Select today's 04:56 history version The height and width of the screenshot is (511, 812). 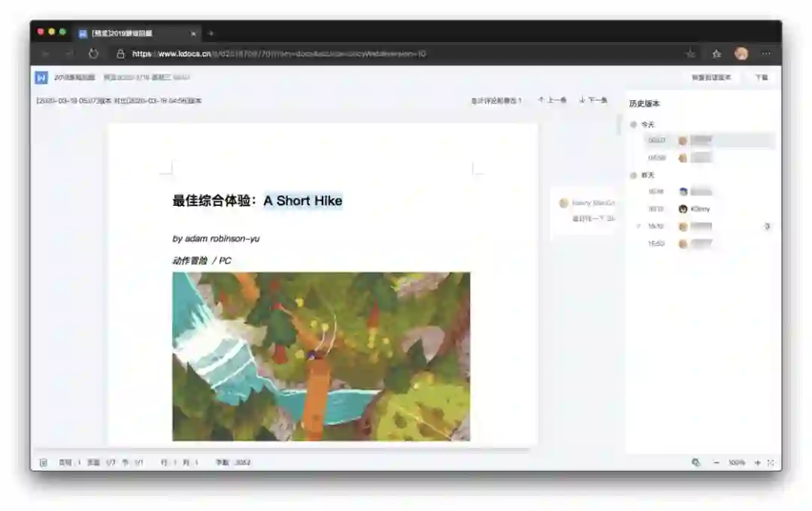coord(710,158)
